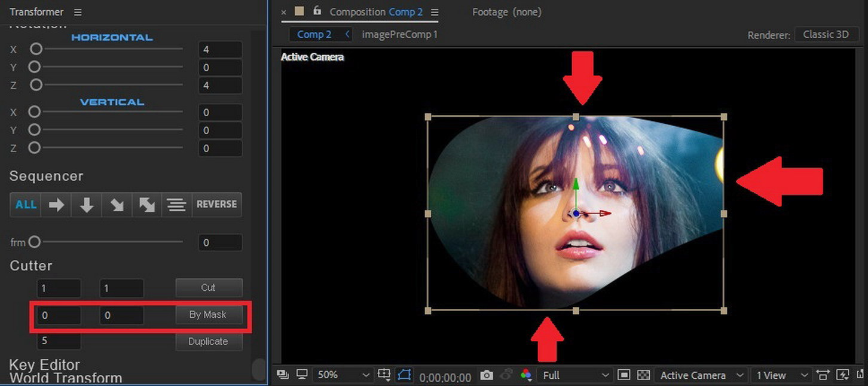Change the 1 View layout dropdown
Viewport: 868px width, 386px height.
[779, 375]
